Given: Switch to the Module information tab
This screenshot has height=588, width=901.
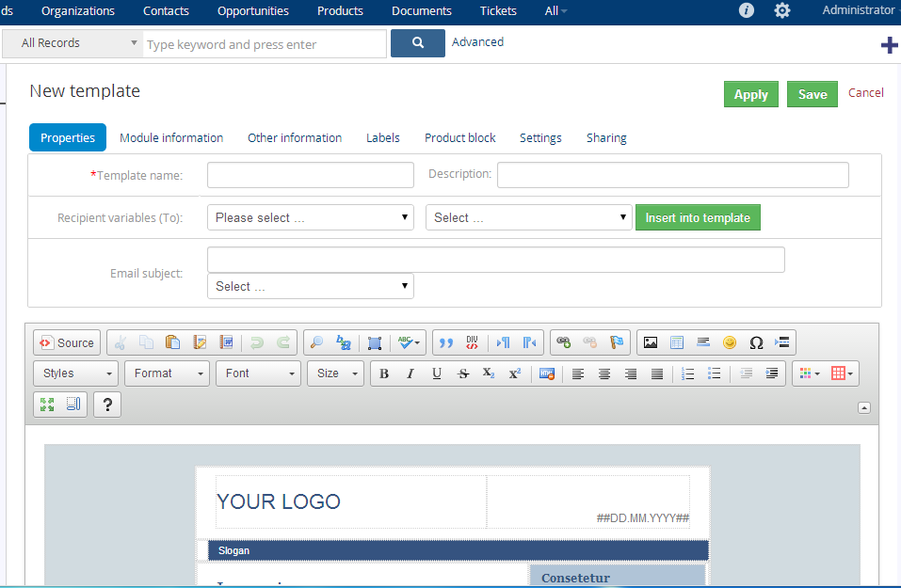Looking at the screenshot, I should (171, 137).
